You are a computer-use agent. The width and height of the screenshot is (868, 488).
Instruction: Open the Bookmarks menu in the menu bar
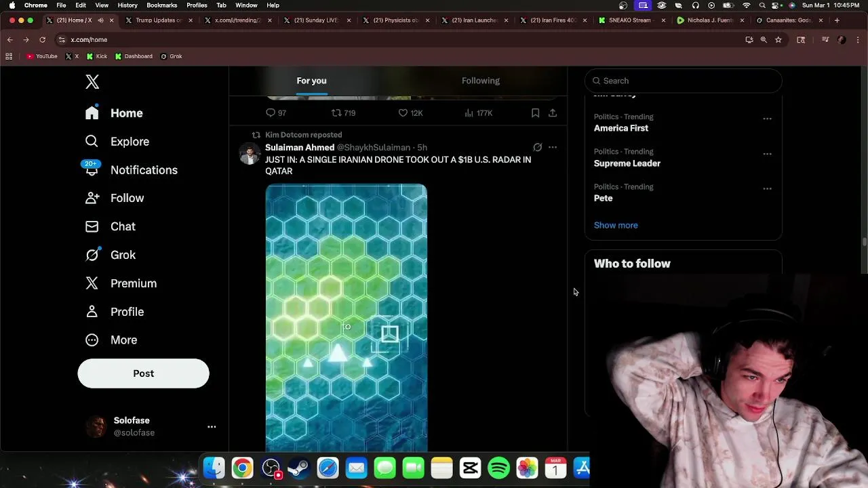(x=161, y=5)
